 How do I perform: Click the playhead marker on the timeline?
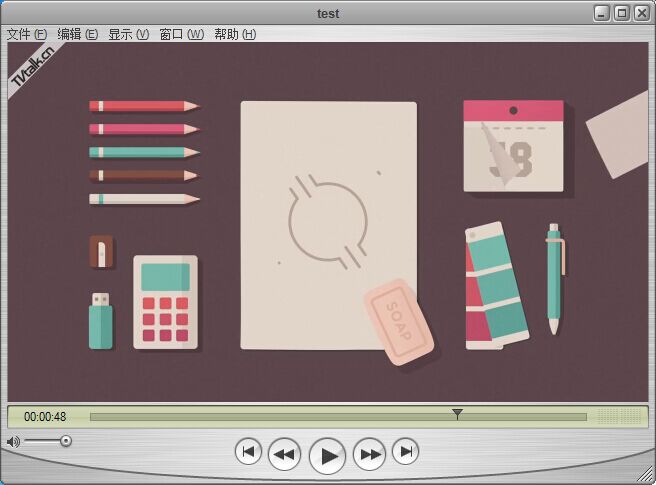pyautogui.click(x=458, y=414)
